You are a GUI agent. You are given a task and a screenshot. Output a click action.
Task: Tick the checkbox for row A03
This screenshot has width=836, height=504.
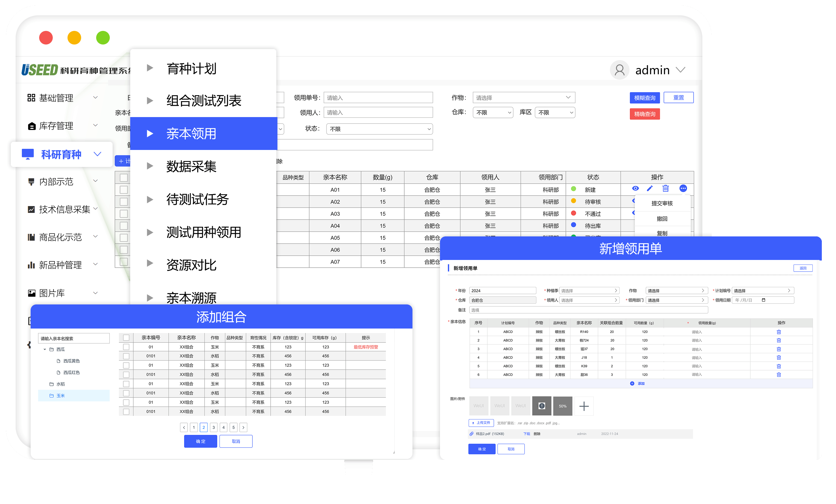tap(124, 213)
